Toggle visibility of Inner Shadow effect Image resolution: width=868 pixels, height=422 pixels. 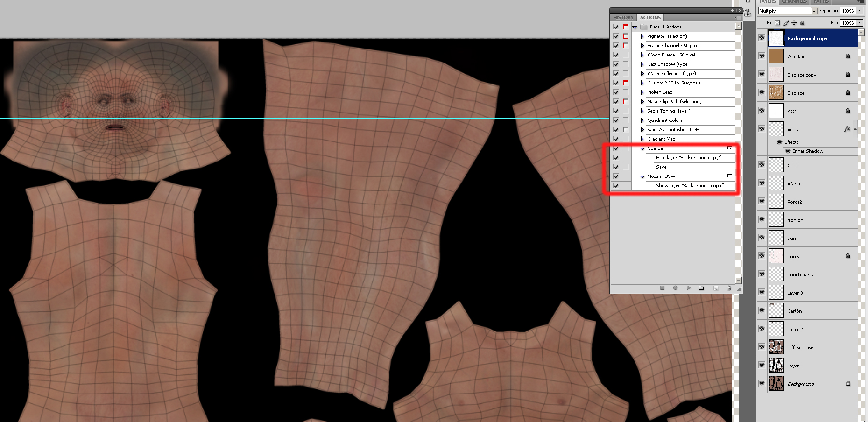pyautogui.click(x=788, y=151)
